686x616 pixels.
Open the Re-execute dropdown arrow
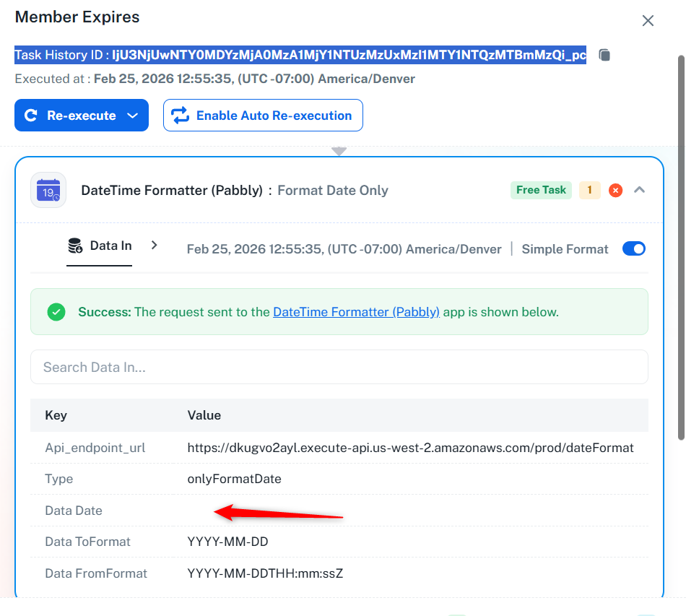coord(132,116)
